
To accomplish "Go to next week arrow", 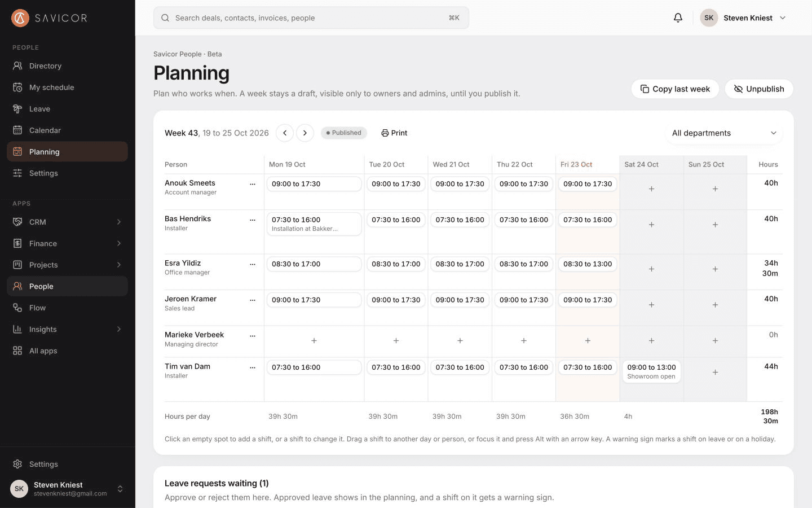I will (x=305, y=133).
